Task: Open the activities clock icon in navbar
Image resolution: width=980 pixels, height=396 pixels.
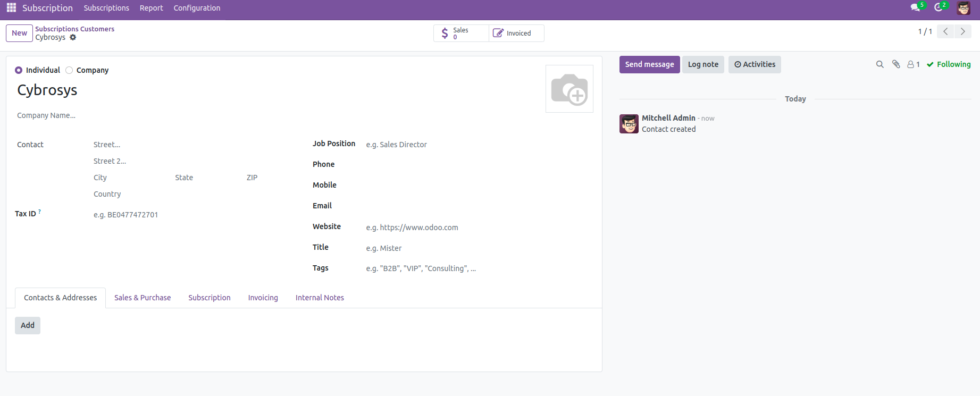Action: click(x=939, y=7)
